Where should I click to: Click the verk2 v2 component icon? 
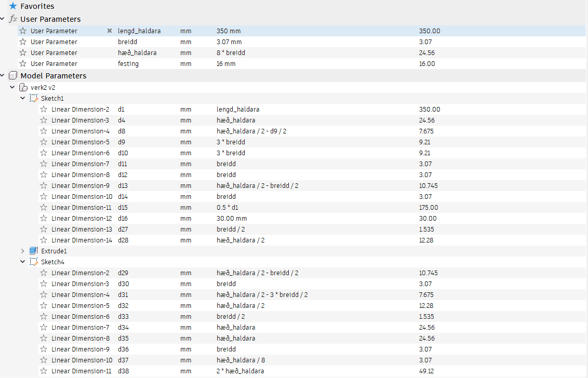(23, 87)
